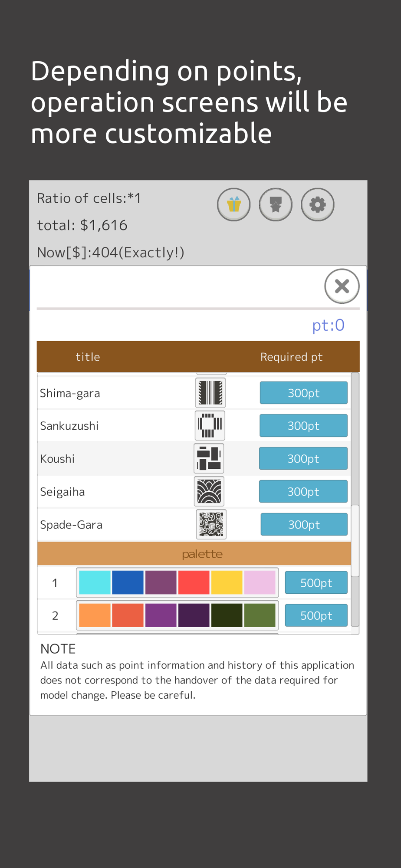The width and height of the screenshot is (401, 868).
Task: Buy palette 1 for 500pt
Action: pyautogui.click(x=316, y=582)
